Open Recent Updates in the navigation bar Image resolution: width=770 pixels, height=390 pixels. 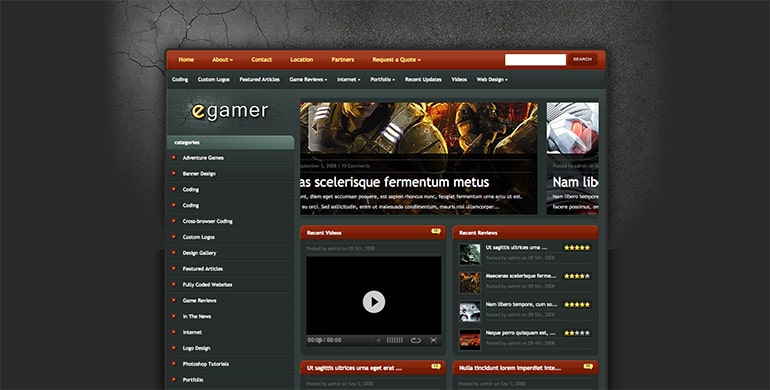[423, 80]
